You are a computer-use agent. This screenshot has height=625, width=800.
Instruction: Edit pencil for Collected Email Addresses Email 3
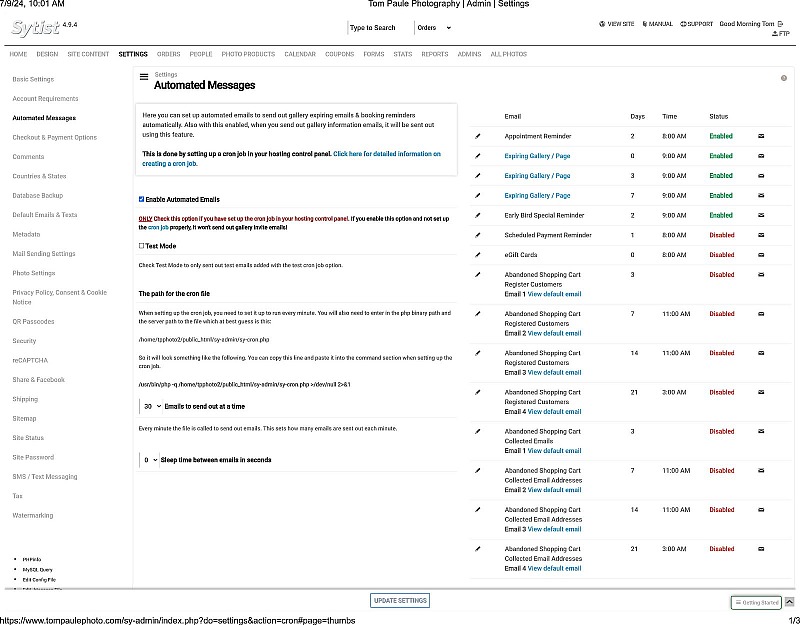[x=478, y=510]
